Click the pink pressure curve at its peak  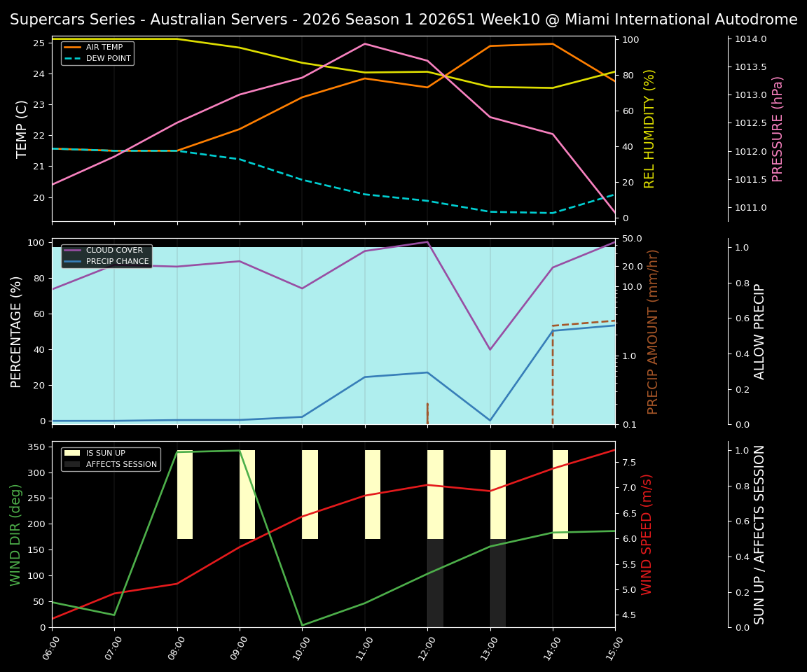[365, 43]
